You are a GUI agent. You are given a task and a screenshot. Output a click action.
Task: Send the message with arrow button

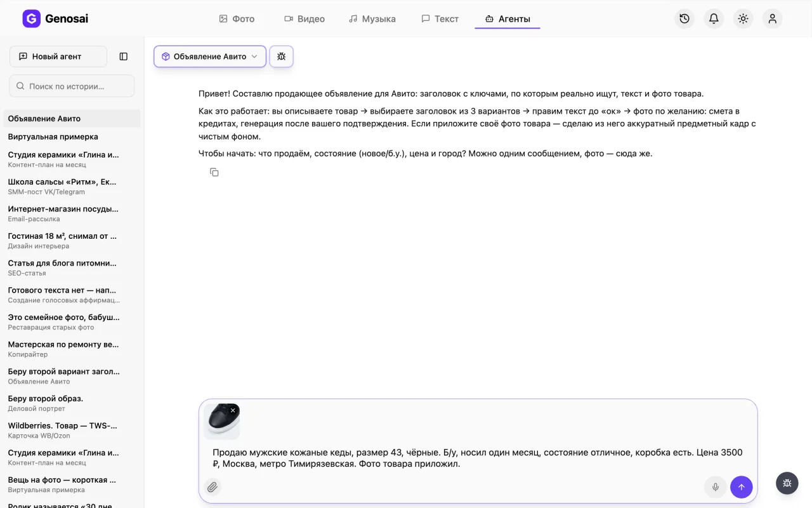(742, 487)
